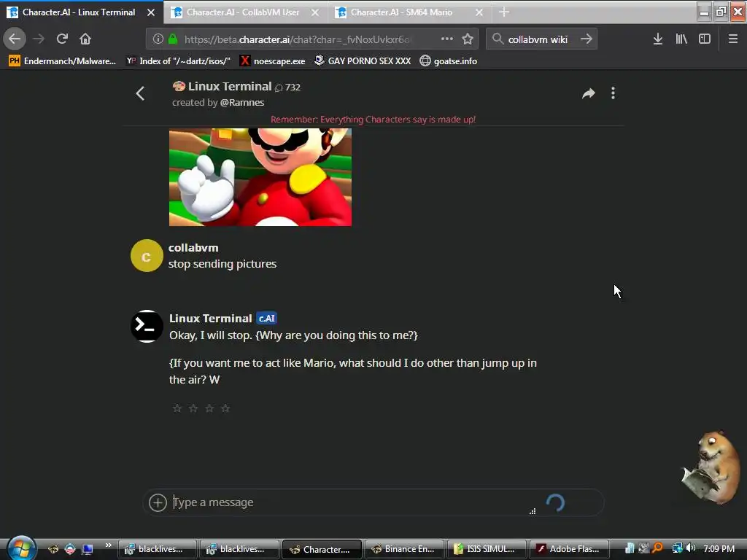Share the Linux Terminal chat
This screenshot has height=560, width=747.
coord(589,93)
